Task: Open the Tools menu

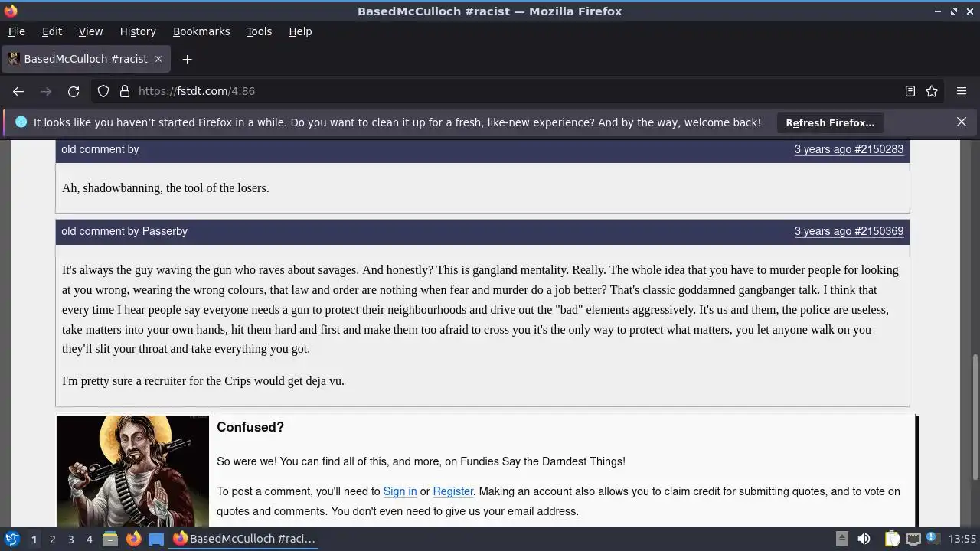Action: pyautogui.click(x=259, y=31)
